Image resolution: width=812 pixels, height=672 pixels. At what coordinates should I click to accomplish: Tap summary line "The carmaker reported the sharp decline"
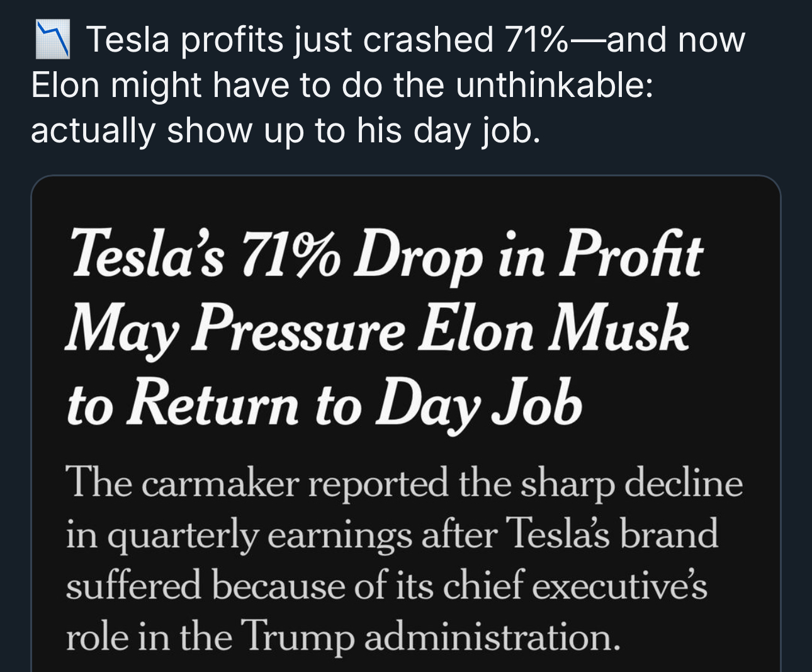coord(405,484)
